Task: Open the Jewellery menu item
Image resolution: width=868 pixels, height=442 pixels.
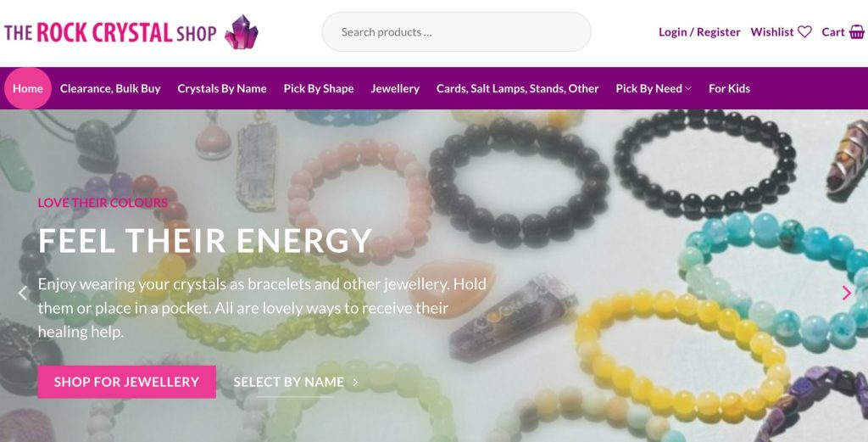Action: [395, 88]
